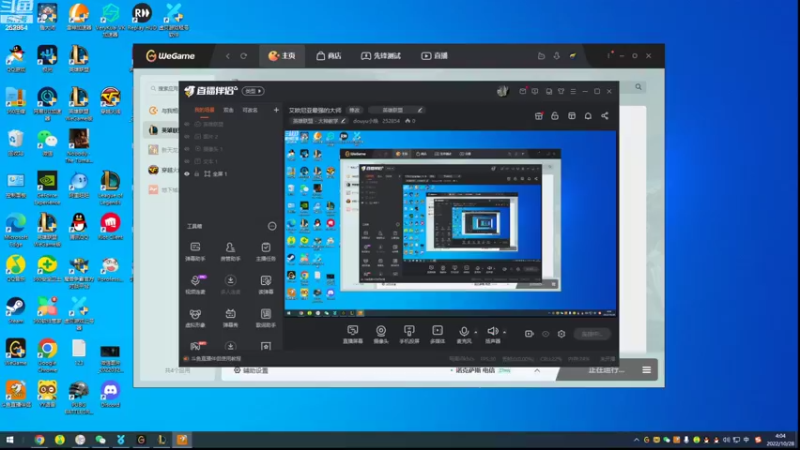Click the type pill beside companion logo
This screenshot has width=800, height=450.
click(x=253, y=91)
